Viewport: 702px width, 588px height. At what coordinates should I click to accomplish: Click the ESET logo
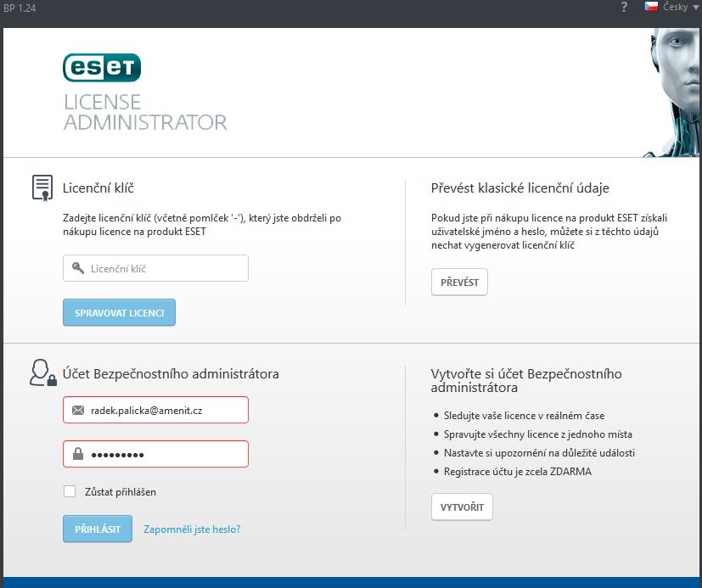[x=102, y=68]
